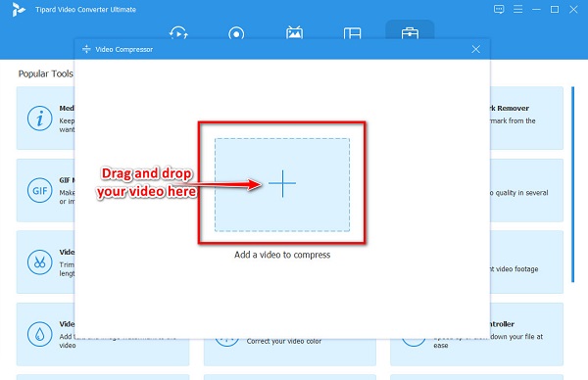Open the Converter tab icon

pos(178,33)
